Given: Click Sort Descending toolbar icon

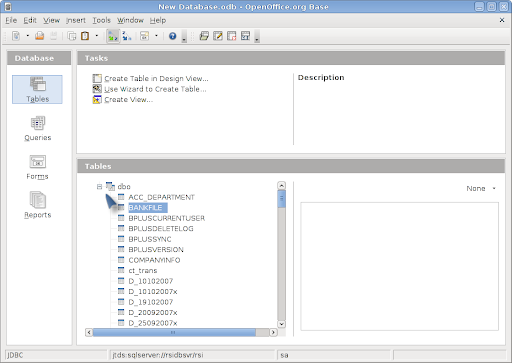Looking at the screenshot, I should pos(127,36).
